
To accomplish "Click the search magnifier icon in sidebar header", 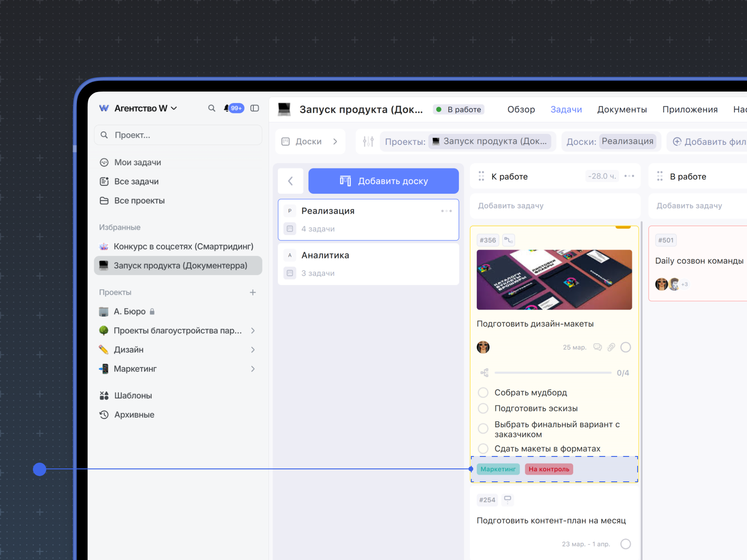I will 212,108.
